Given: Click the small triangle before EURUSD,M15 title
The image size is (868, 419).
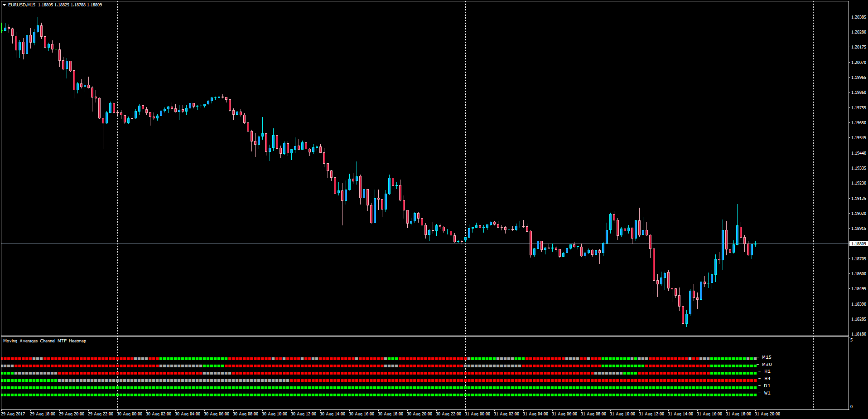Looking at the screenshot, I should [4, 5].
